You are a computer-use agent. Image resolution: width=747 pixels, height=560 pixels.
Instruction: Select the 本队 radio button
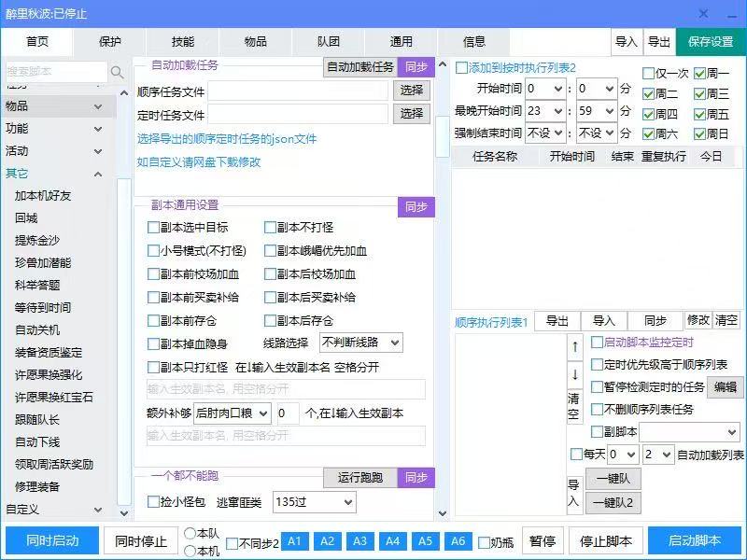click(x=190, y=533)
